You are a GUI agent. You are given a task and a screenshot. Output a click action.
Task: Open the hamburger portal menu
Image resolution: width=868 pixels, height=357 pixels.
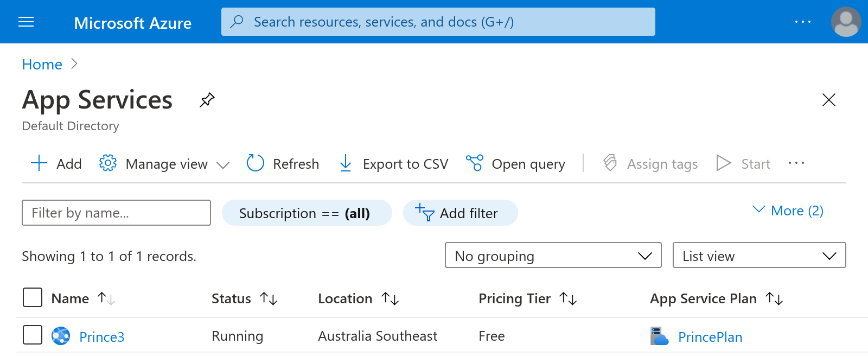[26, 22]
